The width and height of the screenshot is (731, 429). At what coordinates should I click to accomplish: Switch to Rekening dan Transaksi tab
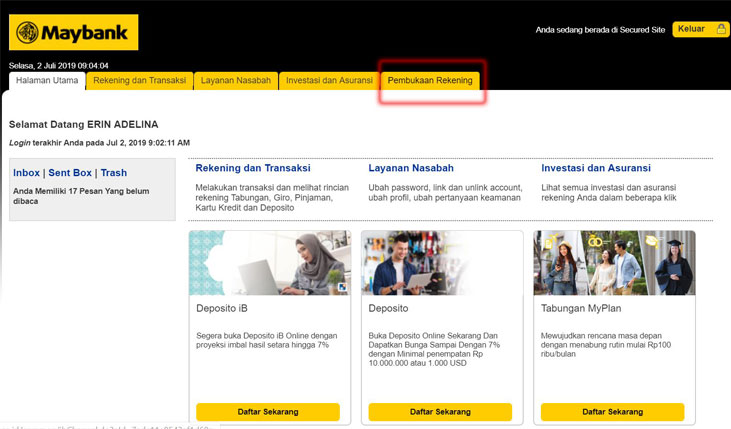point(139,81)
